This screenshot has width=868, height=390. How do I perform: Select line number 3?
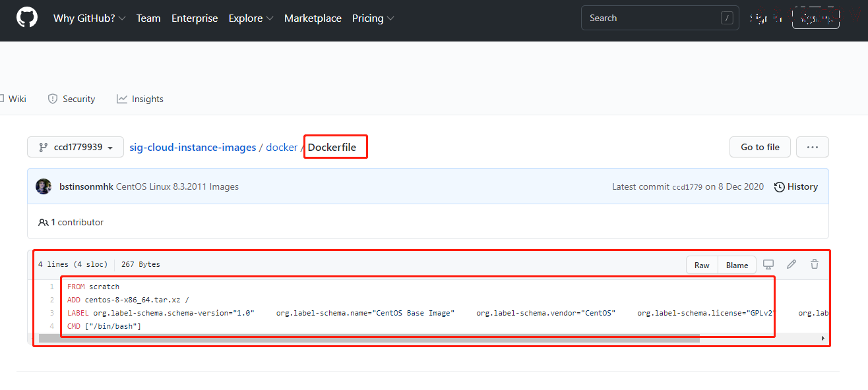tap(51, 313)
